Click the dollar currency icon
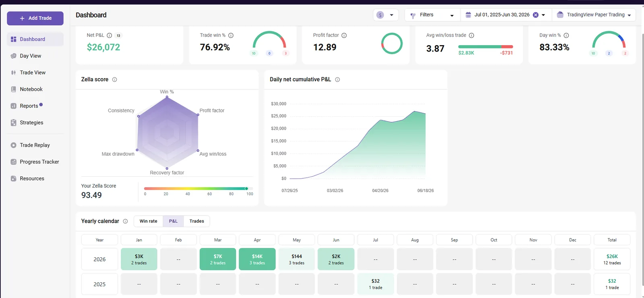The height and width of the screenshot is (298, 644). click(x=380, y=15)
